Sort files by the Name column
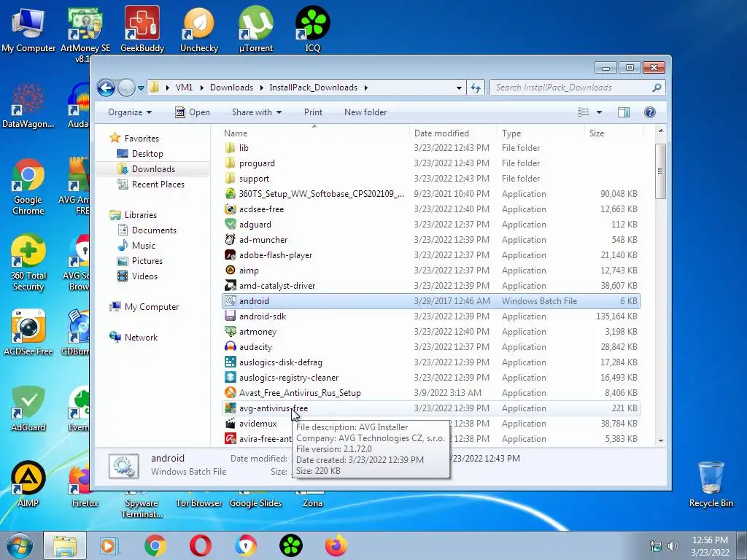Viewport: 747px width, 560px height. [314, 133]
